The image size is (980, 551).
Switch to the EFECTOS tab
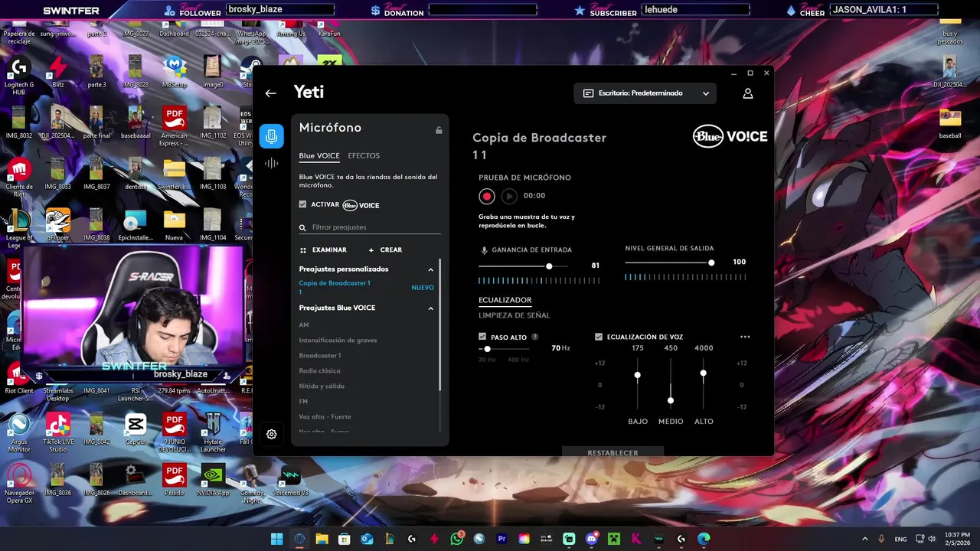pos(364,156)
